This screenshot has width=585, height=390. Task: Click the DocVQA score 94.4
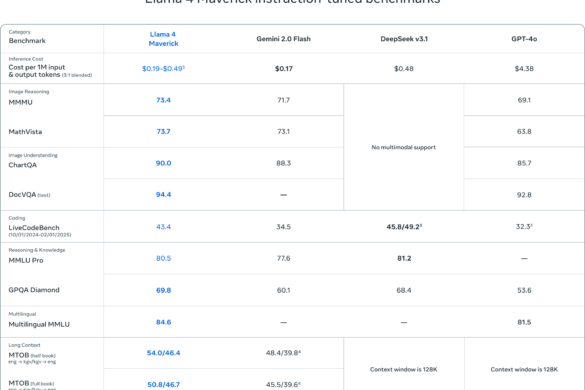(163, 194)
